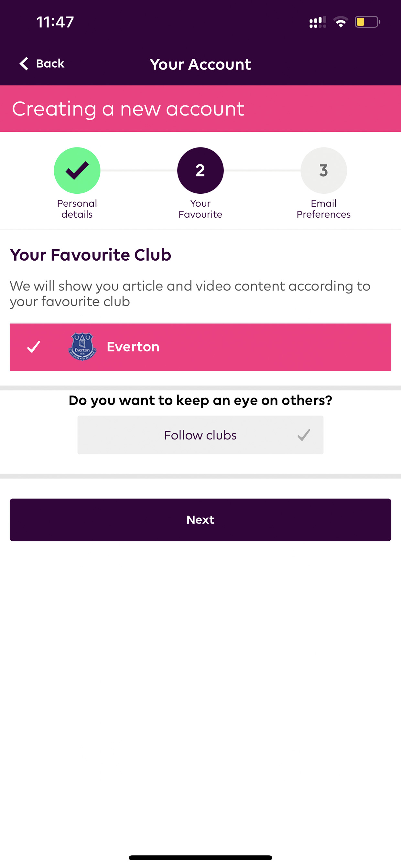Switch to the Email Preferences step
The image size is (401, 868).
pyautogui.click(x=324, y=209)
